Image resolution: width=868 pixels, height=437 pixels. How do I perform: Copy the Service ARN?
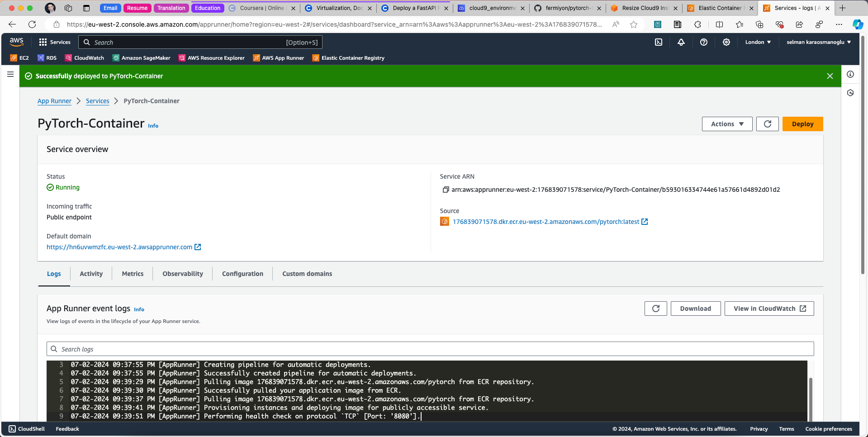click(446, 190)
